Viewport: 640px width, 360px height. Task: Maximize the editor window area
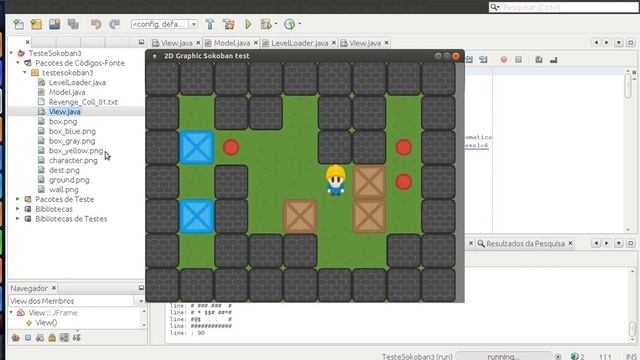point(630,42)
